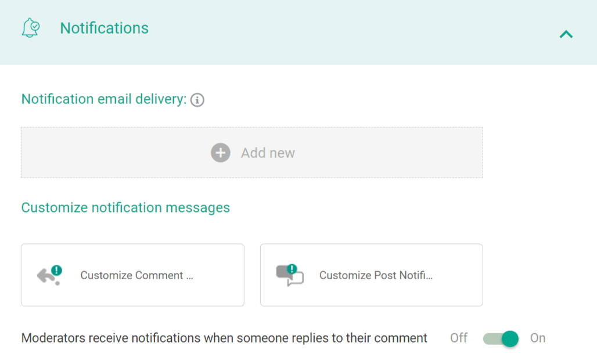Collapse the Notifications section with the chevron
597x364 pixels.
[566, 34]
